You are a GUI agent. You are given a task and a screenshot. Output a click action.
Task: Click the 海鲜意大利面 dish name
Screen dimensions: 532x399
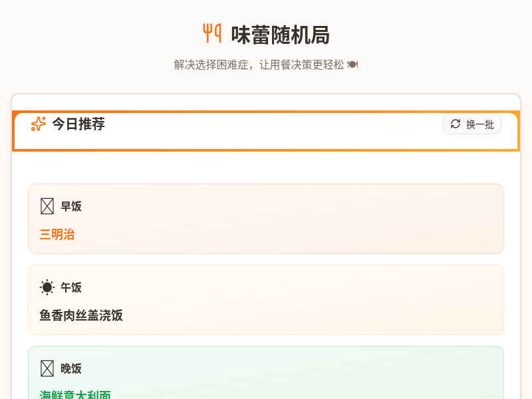coord(75,394)
